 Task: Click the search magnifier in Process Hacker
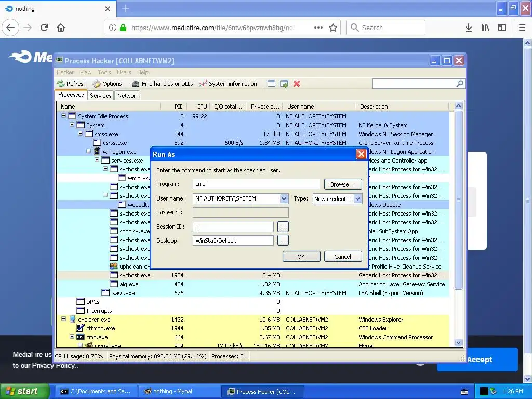point(460,84)
